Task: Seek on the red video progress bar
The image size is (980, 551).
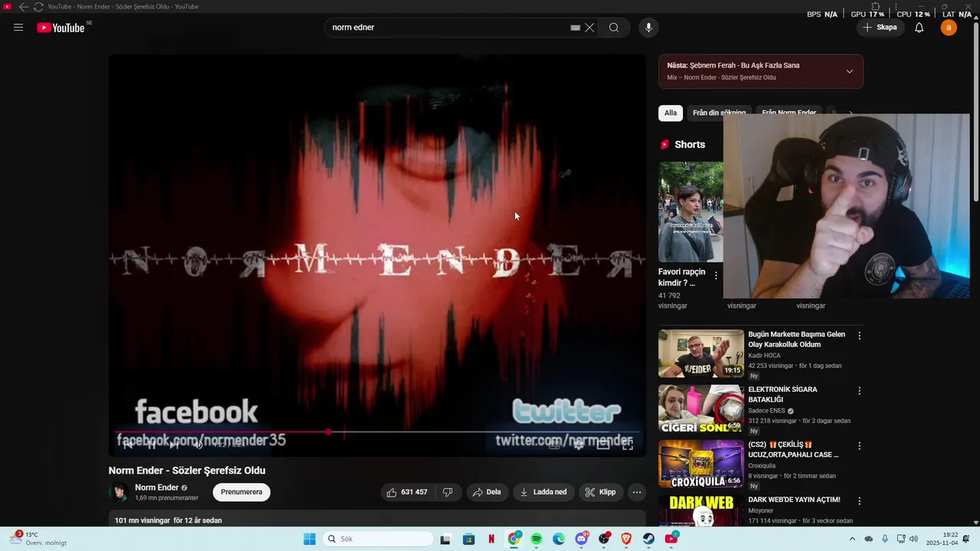Action: pos(377,432)
